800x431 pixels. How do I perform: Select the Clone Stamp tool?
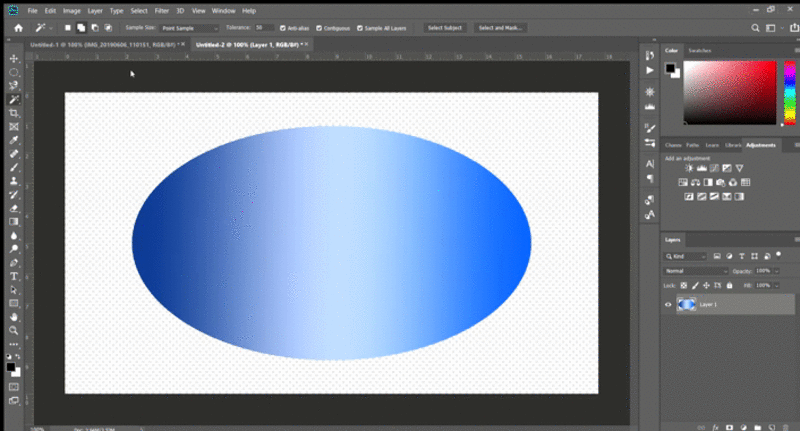point(14,181)
